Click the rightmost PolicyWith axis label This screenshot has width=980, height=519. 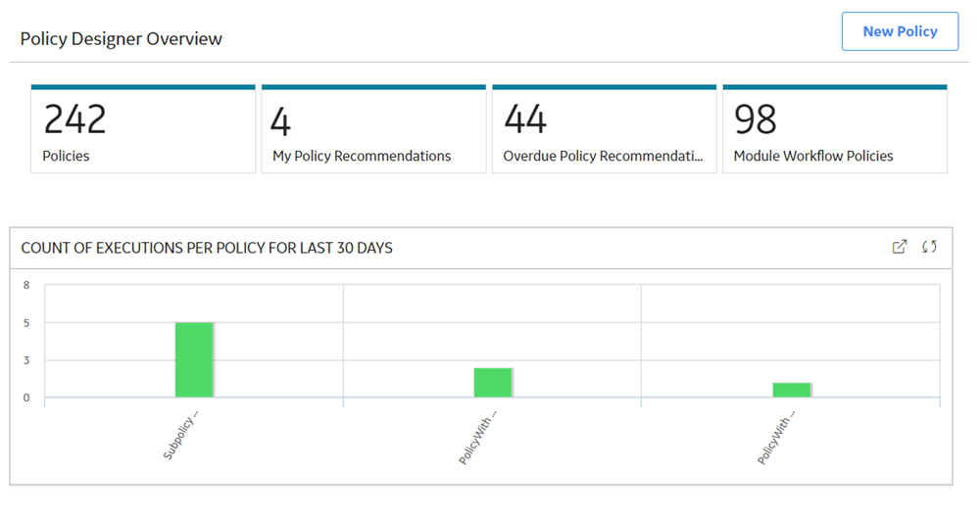point(777,437)
